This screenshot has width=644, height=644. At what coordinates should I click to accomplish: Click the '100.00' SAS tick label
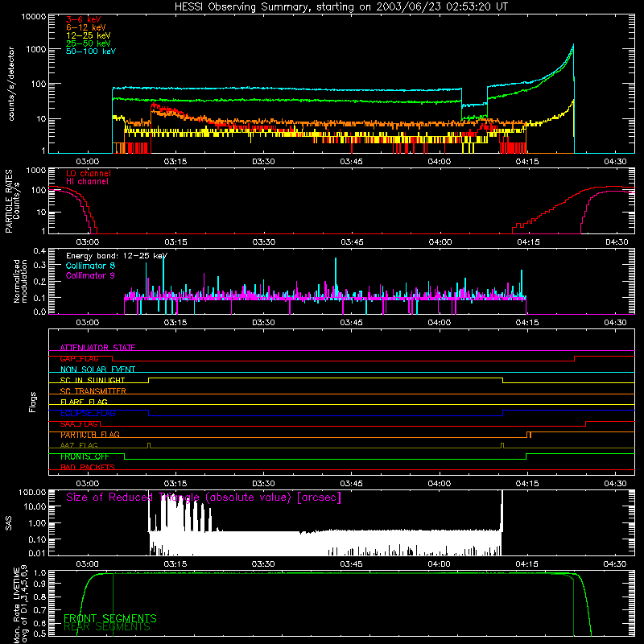(x=32, y=492)
